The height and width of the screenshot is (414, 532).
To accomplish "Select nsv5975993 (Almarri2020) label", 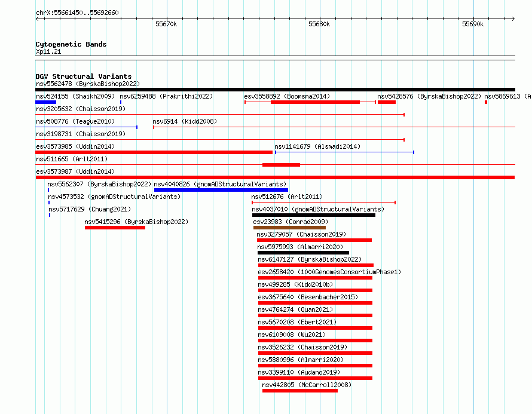I will click(x=300, y=247).
